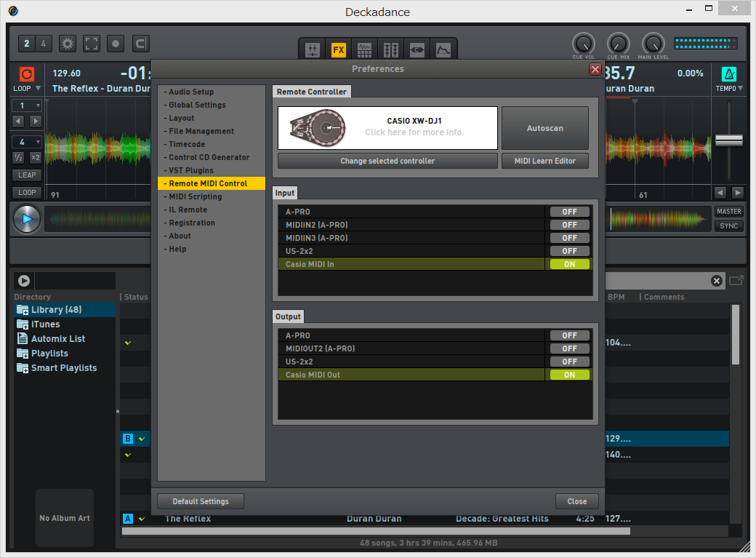The height and width of the screenshot is (558, 756).
Task: Open the dropdown showing value 1
Action: (27, 105)
